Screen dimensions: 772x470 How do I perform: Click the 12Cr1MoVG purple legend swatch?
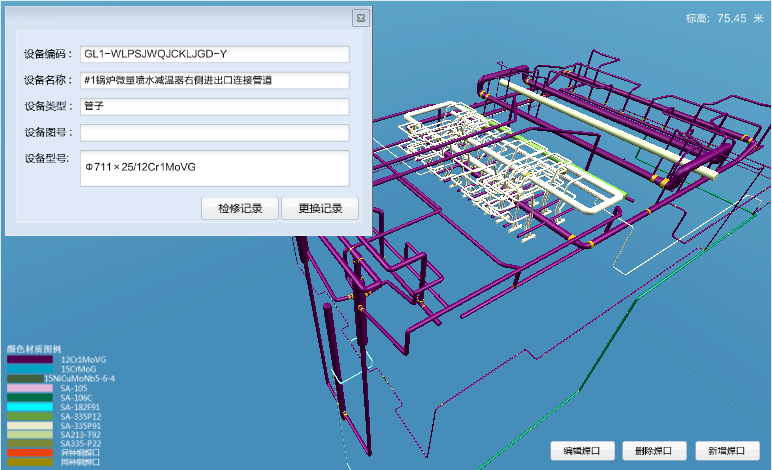click(x=30, y=360)
